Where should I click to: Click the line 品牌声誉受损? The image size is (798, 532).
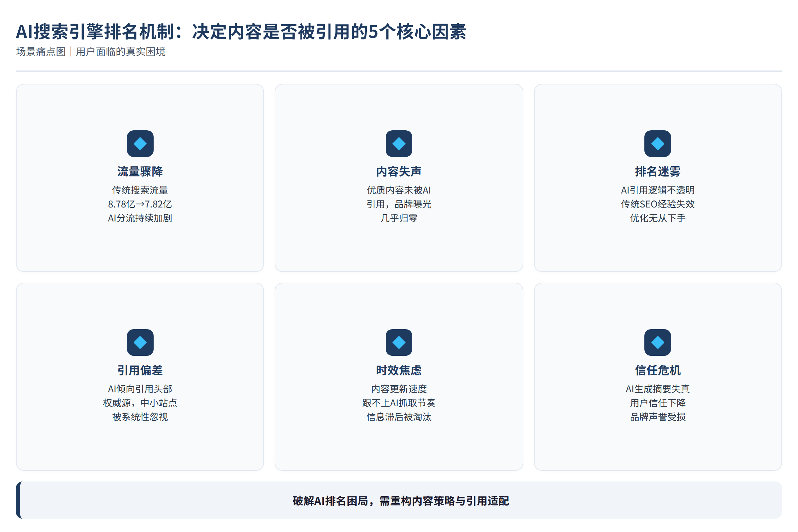pyautogui.click(x=658, y=417)
